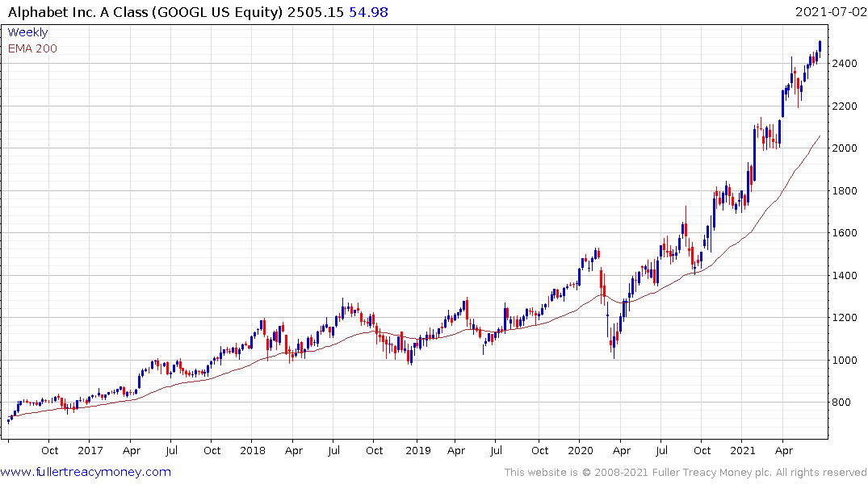Screen dimensions: 868x484
Task: Select the 'Weekly' chart period label
Action: click(x=27, y=32)
